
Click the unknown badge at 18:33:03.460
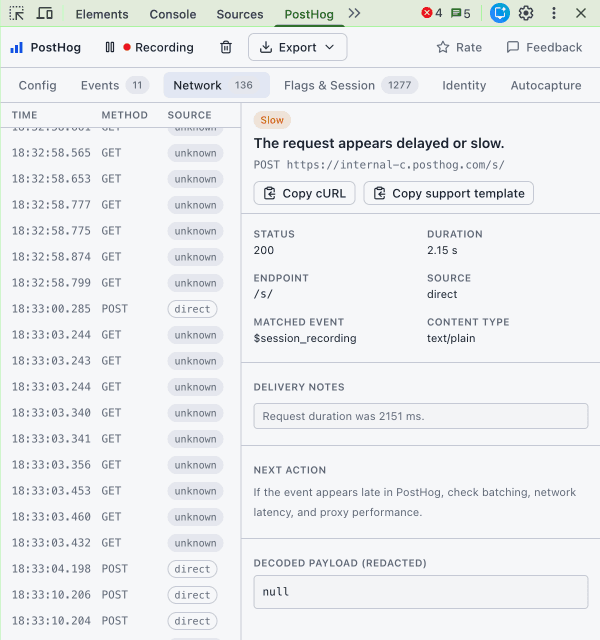click(x=196, y=517)
